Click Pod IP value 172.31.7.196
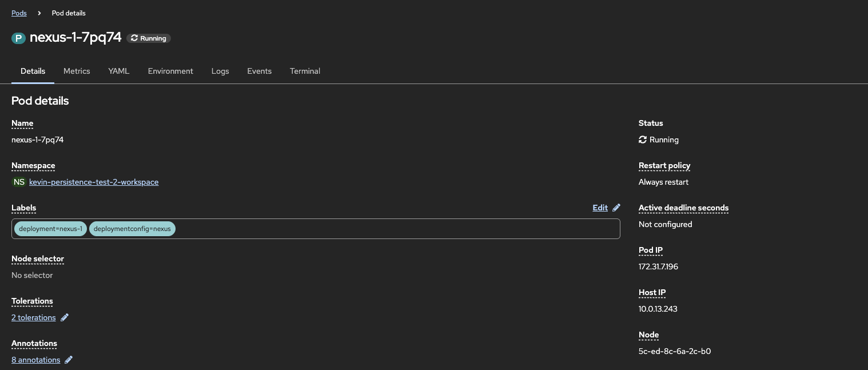868x370 pixels. point(658,266)
